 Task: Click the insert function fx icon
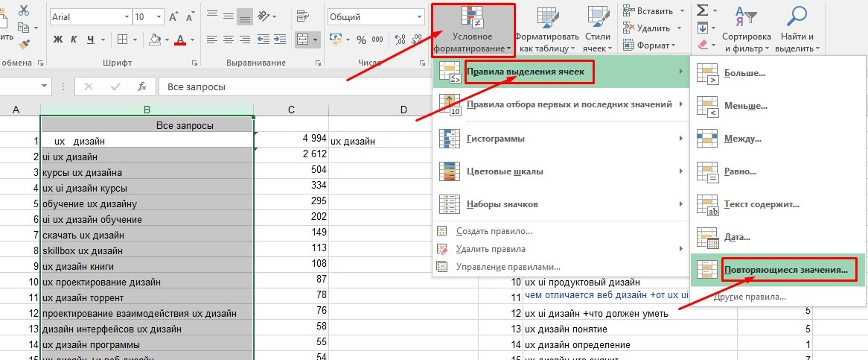pyautogui.click(x=141, y=87)
